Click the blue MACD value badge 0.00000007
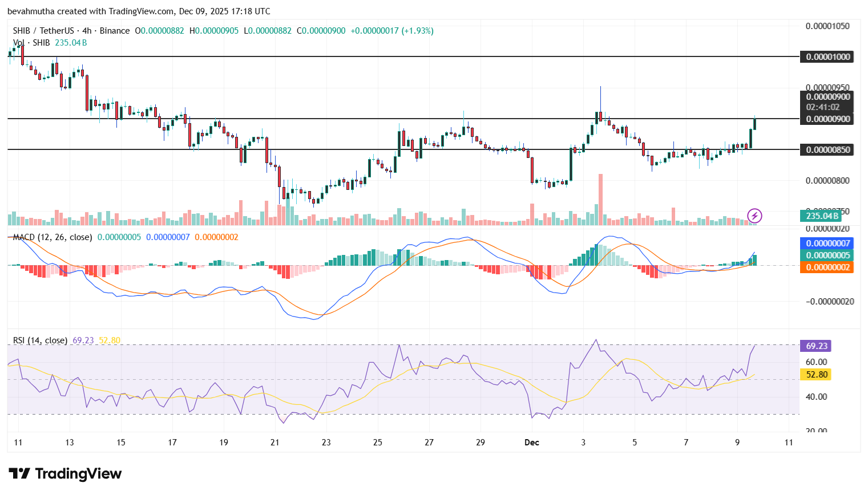The image size is (868, 495). pyautogui.click(x=826, y=243)
